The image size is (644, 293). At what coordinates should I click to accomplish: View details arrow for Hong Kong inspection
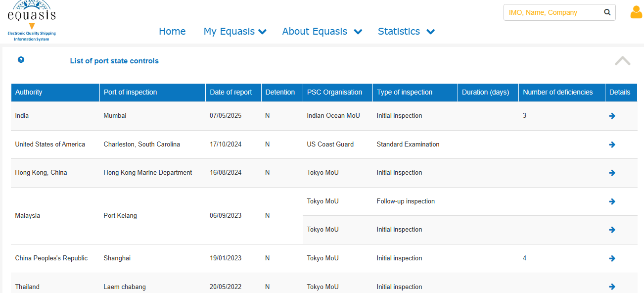tap(612, 173)
